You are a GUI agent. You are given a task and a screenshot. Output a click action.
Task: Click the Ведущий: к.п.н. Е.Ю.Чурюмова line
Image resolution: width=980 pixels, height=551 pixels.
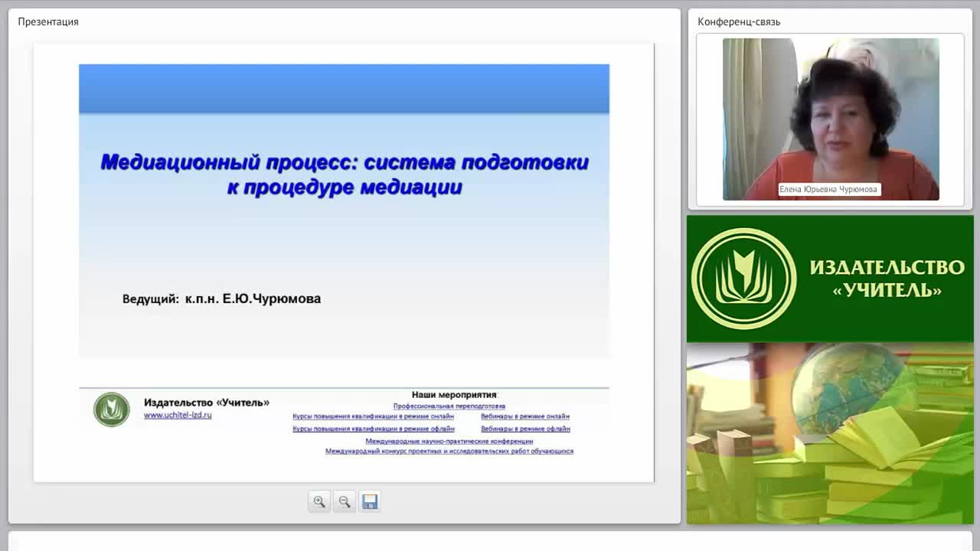(x=221, y=298)
